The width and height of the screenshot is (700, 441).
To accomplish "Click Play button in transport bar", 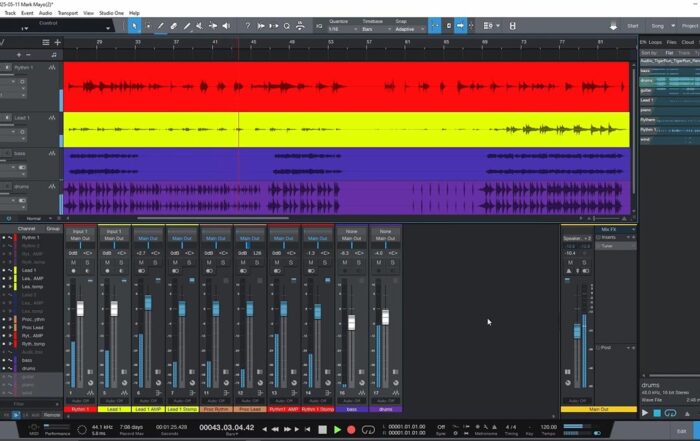I will coord(338,429).
